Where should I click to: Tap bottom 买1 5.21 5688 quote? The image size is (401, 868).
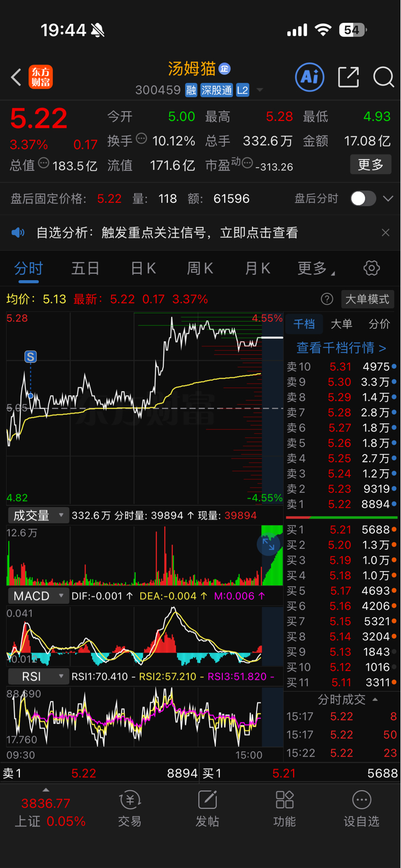pos(300,774)
